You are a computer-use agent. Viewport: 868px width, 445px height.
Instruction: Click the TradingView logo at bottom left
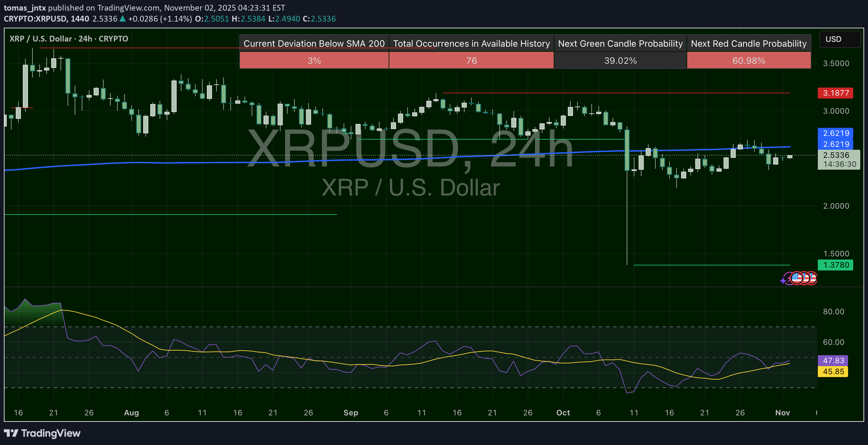[x=42, y=433]
